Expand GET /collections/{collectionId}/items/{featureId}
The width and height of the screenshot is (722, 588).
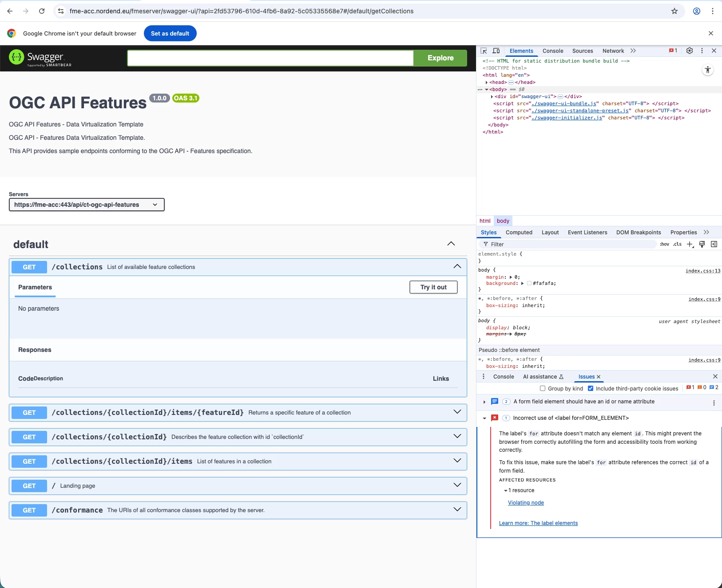click(x=457, y=412)
